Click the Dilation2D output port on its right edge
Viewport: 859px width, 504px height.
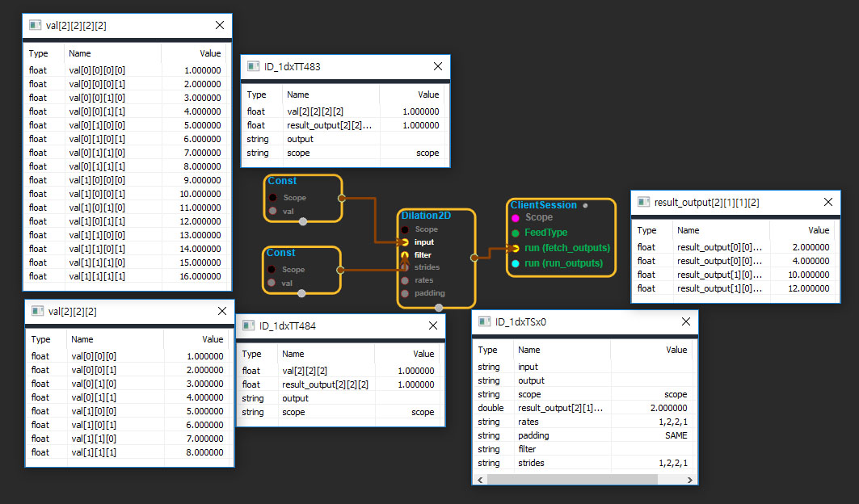pyautogui.click(x=474, y=258)
